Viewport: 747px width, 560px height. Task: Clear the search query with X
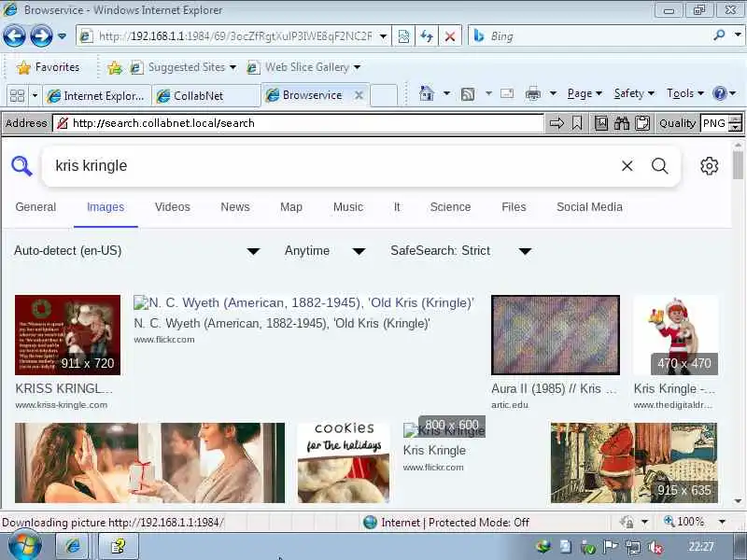tap(627, 166)
